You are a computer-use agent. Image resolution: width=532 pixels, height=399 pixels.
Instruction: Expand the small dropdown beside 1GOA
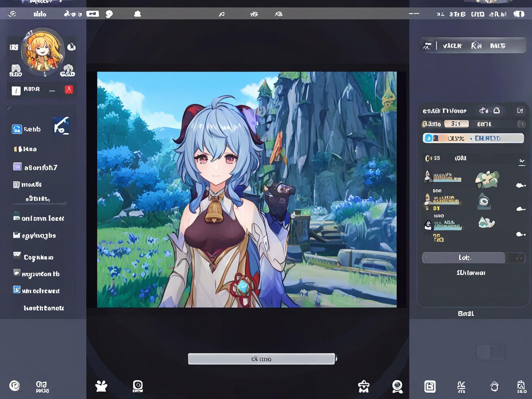522,162
